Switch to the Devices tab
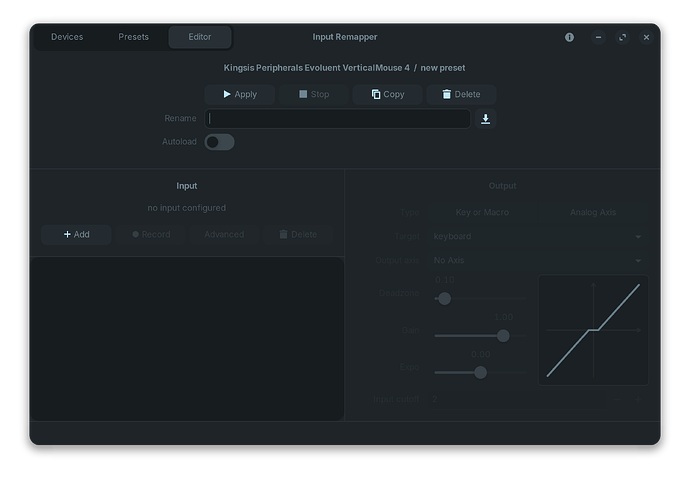This screenshot has height=480, width=690. [67, 37]
